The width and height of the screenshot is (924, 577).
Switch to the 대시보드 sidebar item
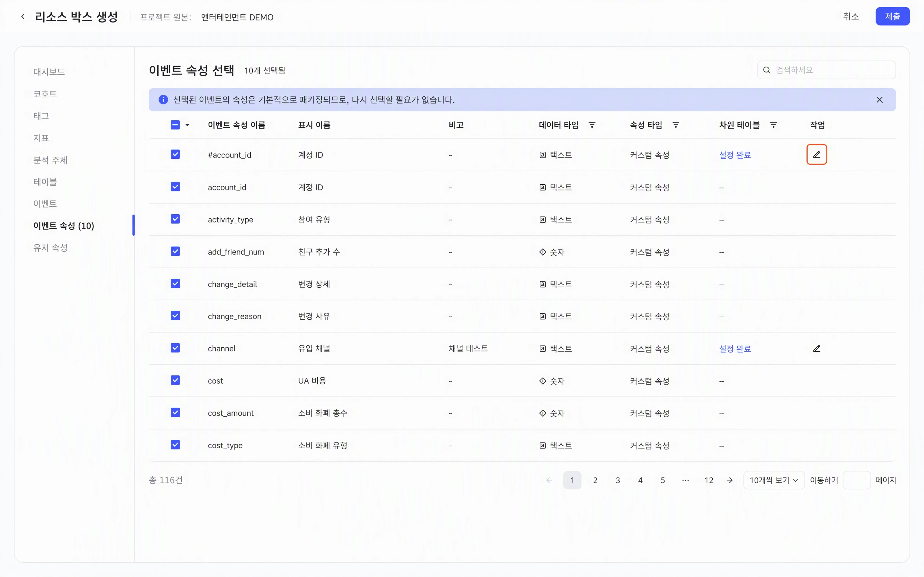tap(49, 72)
